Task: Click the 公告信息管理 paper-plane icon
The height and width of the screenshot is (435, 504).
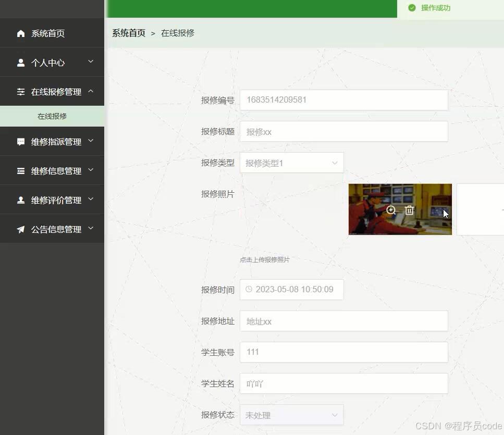Action: click(20, 229)
